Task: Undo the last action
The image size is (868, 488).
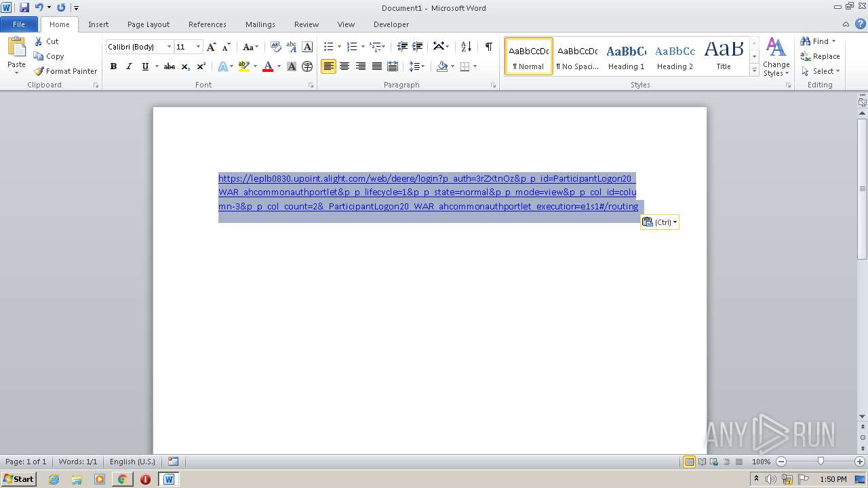Action: click(x=39, y=7)
